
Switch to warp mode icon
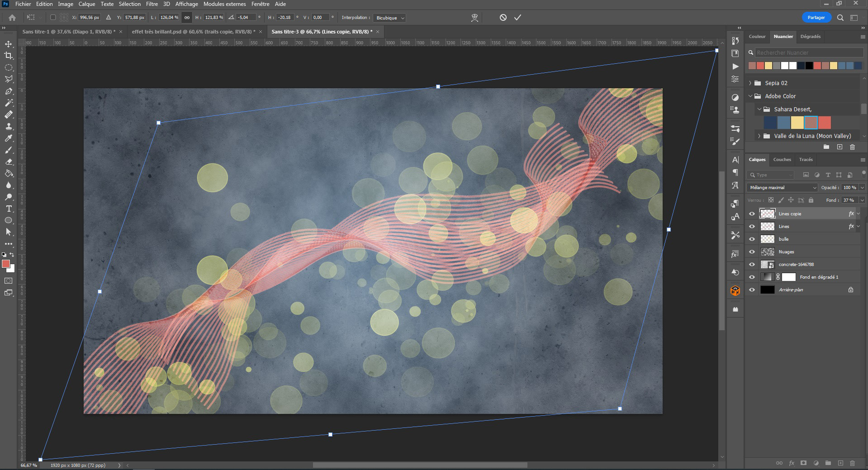[x=474, y=17]
